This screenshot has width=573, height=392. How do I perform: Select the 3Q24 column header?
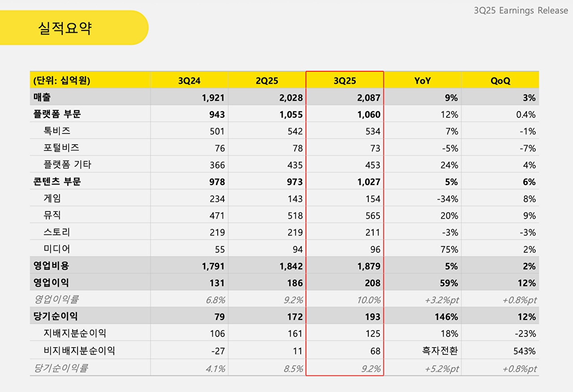pyautogui.click(x=189, y=80)
